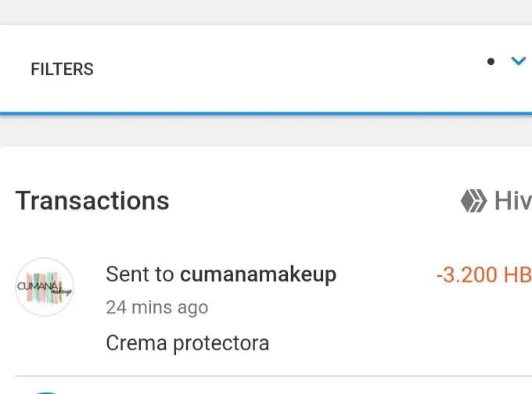
Task: Click the Transactions heading
Action: coord(92,201)
